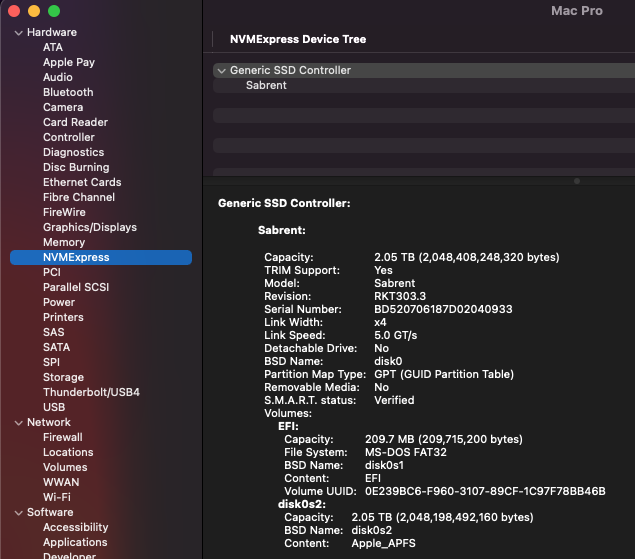Select Printers in the sidebar
The image size is (635, 559).
(x=63, y=317)
